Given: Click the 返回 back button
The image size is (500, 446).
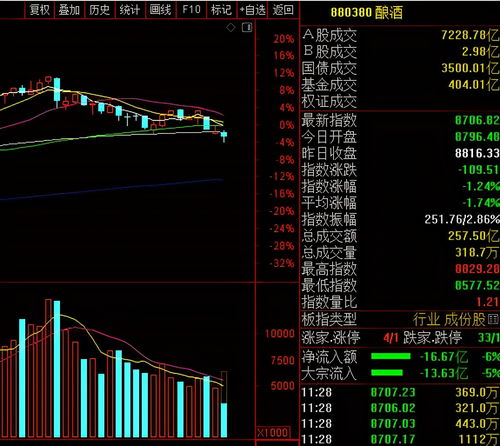Looking at the screenshot, I should click(283, 10).
